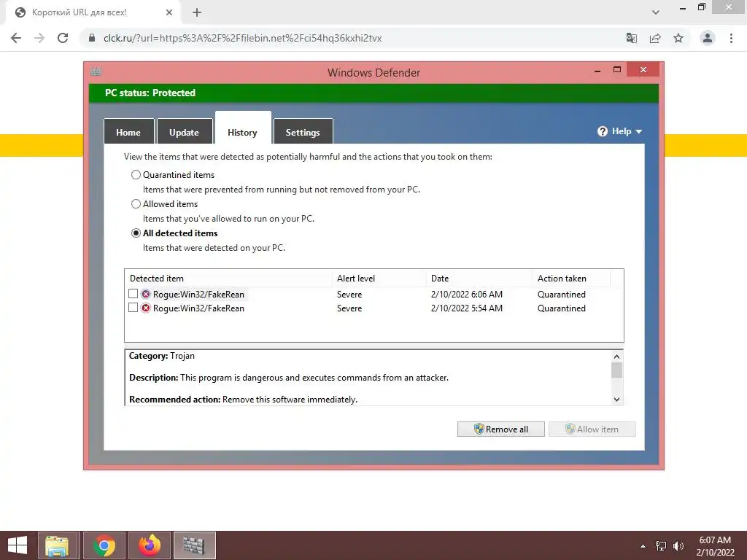Minimize the Windows Defender window
This screenshot has width=747, height=560.
click(597, 71)
